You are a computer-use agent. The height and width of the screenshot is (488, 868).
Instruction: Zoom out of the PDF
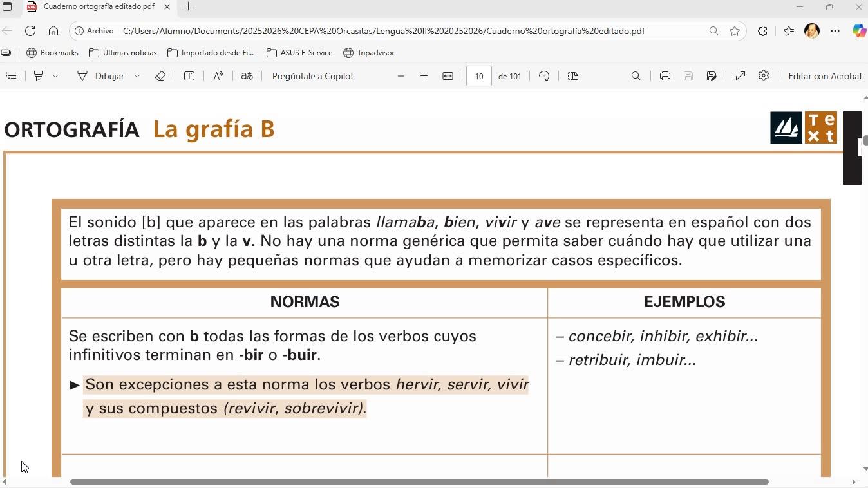click(x=401, y=76)
